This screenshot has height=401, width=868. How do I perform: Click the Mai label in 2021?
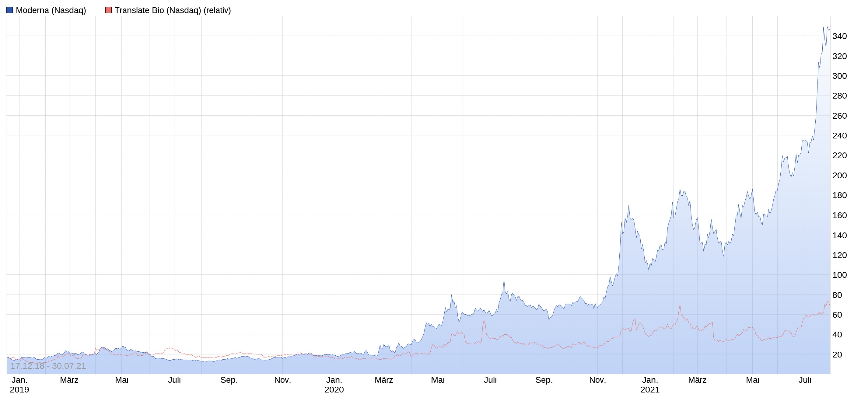tap(752, 380)
